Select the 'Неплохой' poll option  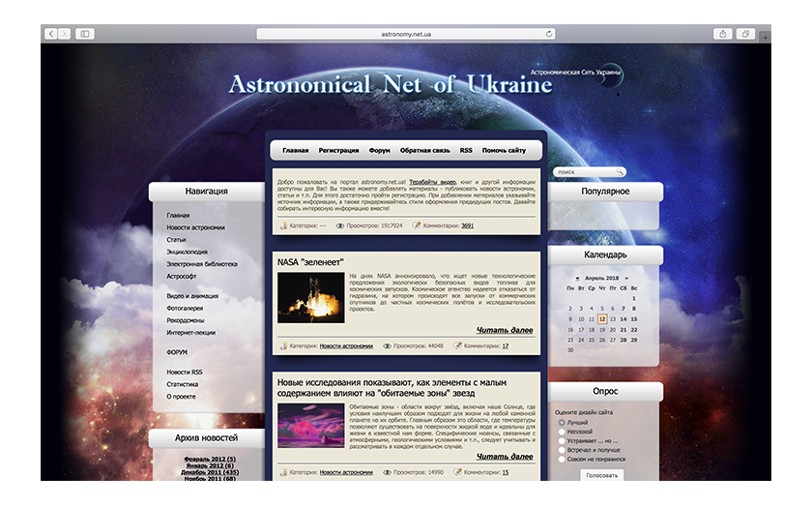(562, 432)
